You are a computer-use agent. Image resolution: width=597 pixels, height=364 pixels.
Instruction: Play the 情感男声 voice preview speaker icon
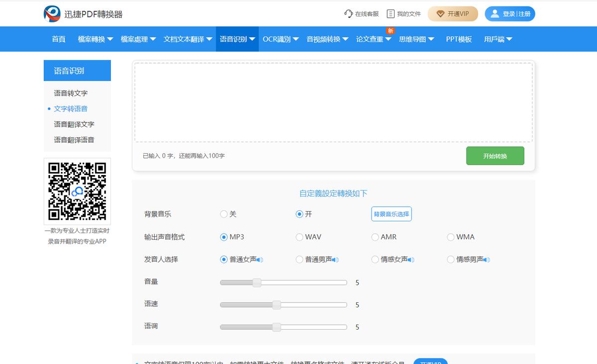click(x=487, y=259)
